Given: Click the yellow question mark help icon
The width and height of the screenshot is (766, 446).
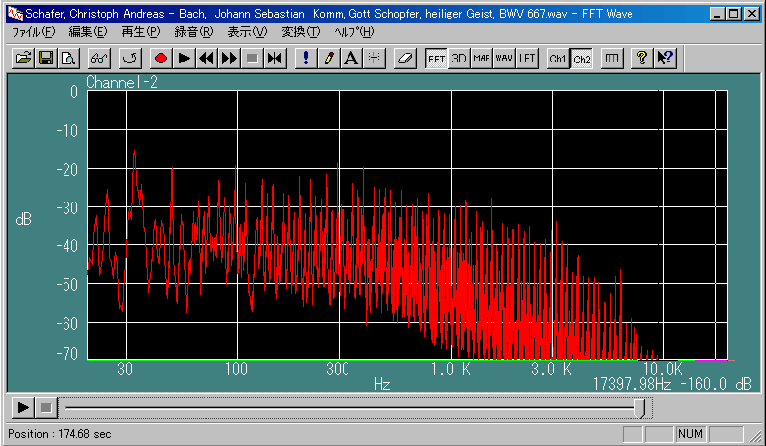Looking at the screenshot, I should pos(642,59).
